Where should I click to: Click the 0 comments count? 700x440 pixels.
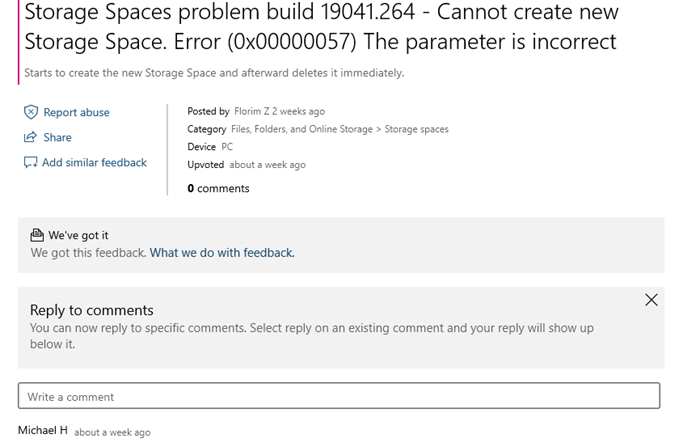(218, 188)
